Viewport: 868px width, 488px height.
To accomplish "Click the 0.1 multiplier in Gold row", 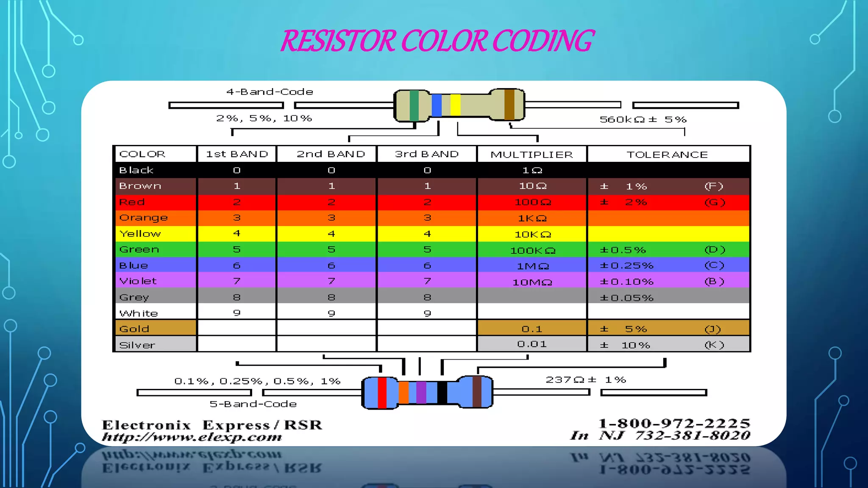I will [532, 329].
